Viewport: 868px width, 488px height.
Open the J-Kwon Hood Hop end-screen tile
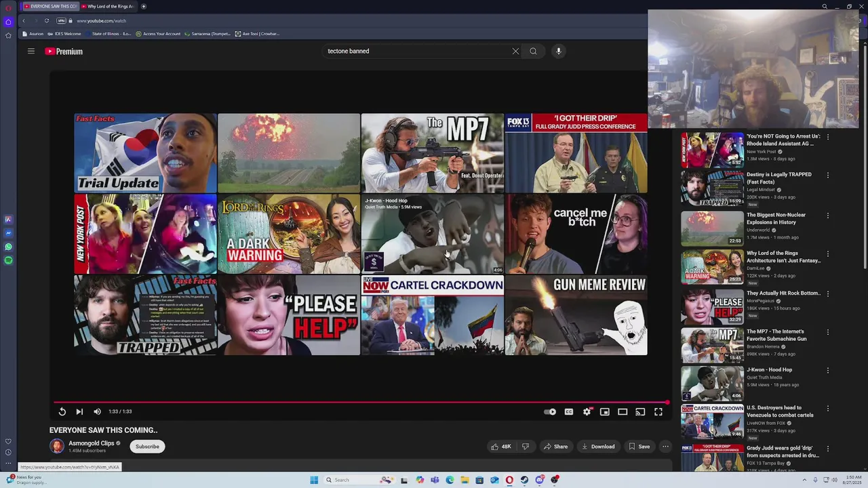click(432, 234)
